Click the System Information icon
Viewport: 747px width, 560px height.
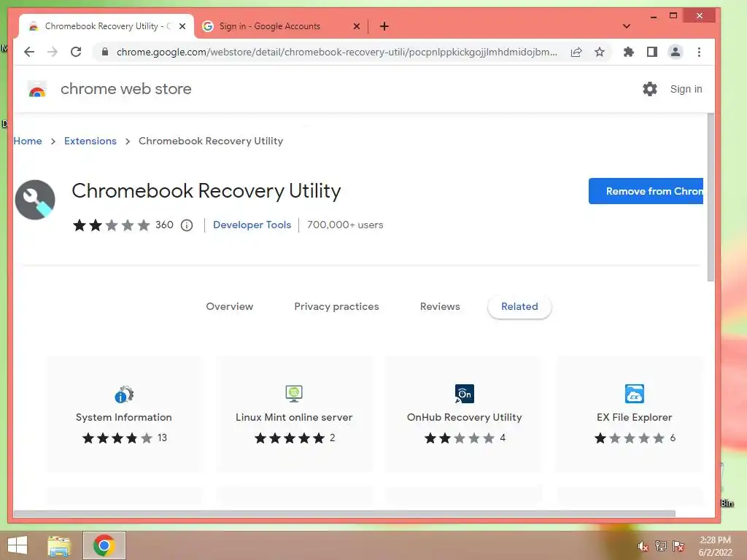(x=124, y=394)
